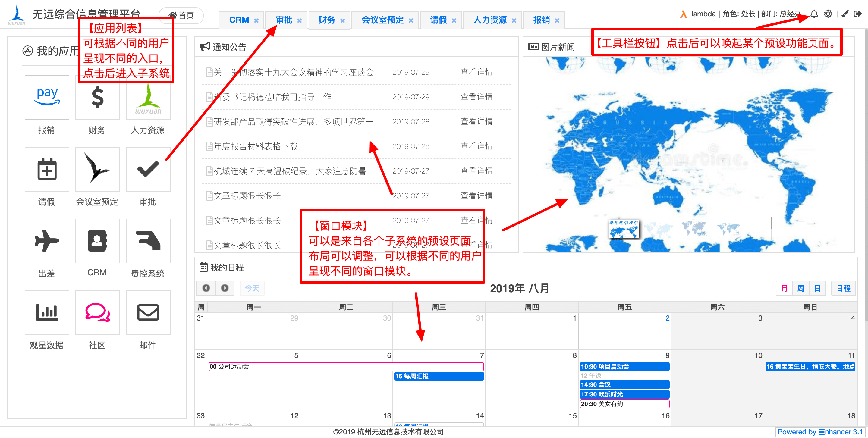Open the 请假 calendar-plus app
The height and width of the screenshot is (438, 868).
(47, 169)
